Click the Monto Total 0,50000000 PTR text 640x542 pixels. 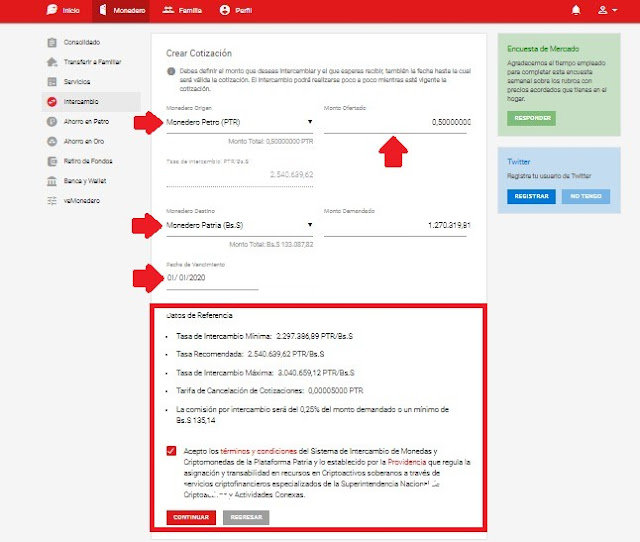pos(271,141)
